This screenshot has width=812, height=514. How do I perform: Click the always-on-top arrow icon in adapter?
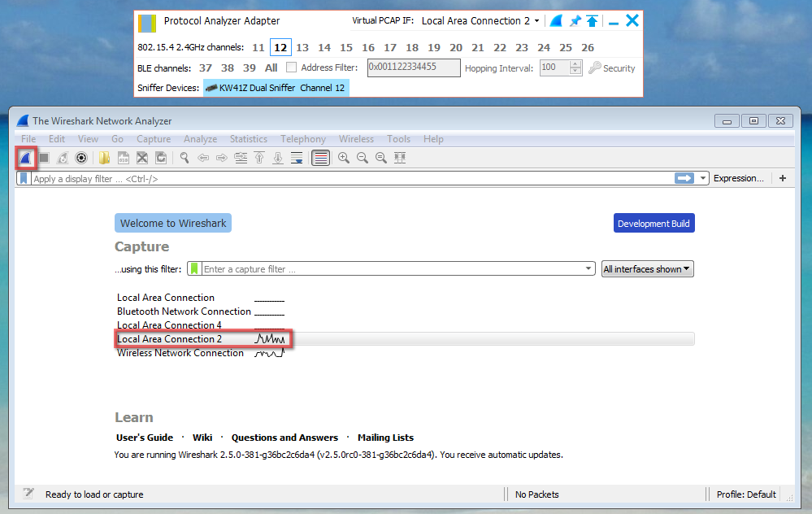tap(592, 20)
